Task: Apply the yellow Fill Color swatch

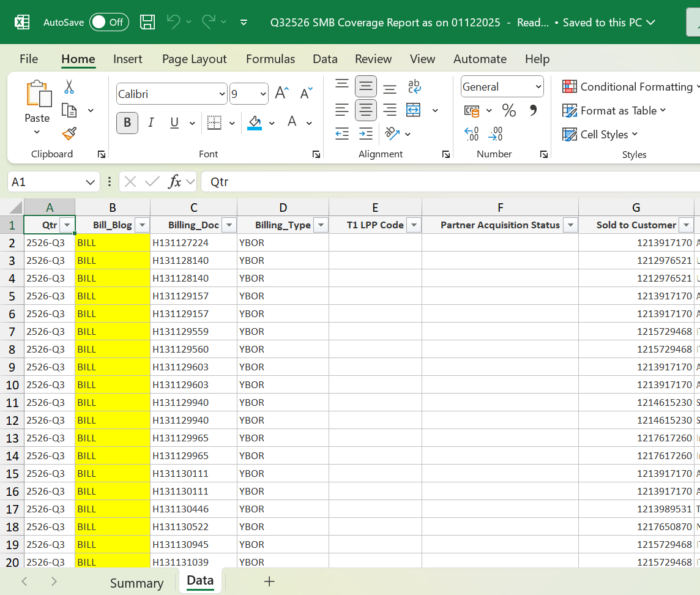Action: point(255,122)
